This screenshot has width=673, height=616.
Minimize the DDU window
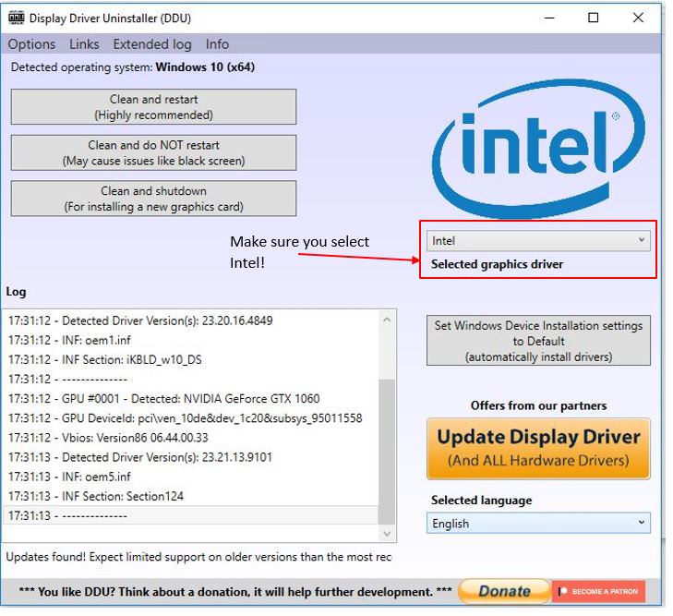tap(549, 18)
